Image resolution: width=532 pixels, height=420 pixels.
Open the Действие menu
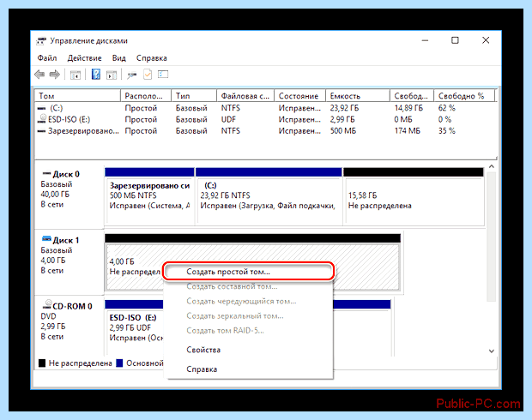(84, 58)
